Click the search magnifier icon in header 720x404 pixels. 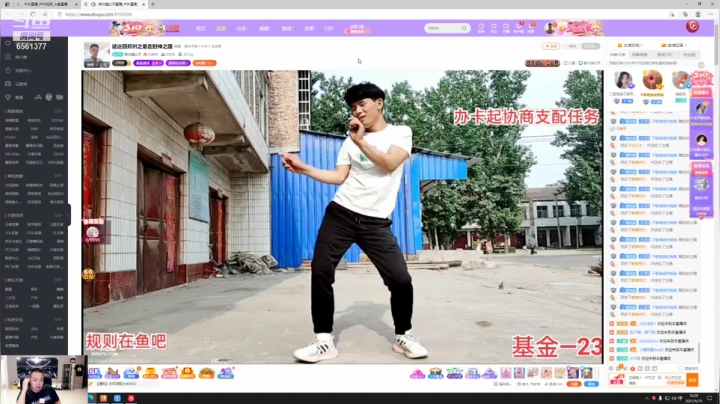[464, 28]
